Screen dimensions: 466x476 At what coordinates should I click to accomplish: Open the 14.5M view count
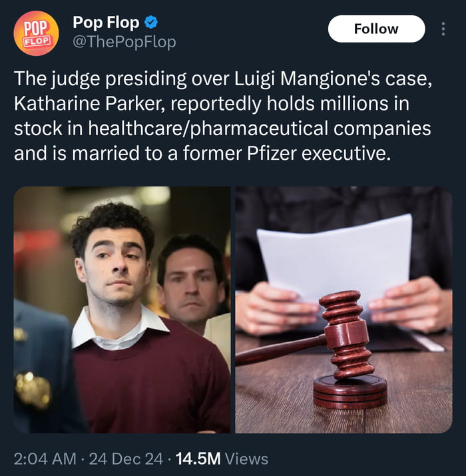198,459
